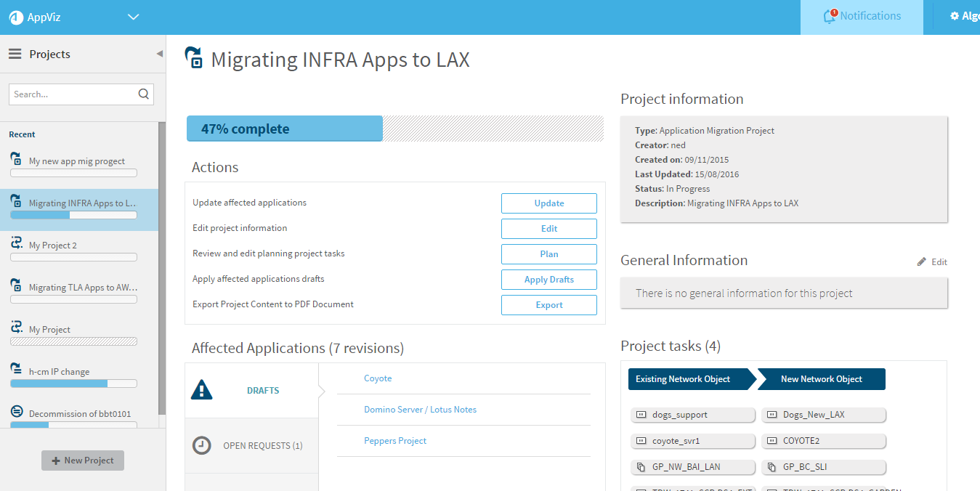Screen dimensions: 980x491
Task: Click the New Project button
Action: 83,460
